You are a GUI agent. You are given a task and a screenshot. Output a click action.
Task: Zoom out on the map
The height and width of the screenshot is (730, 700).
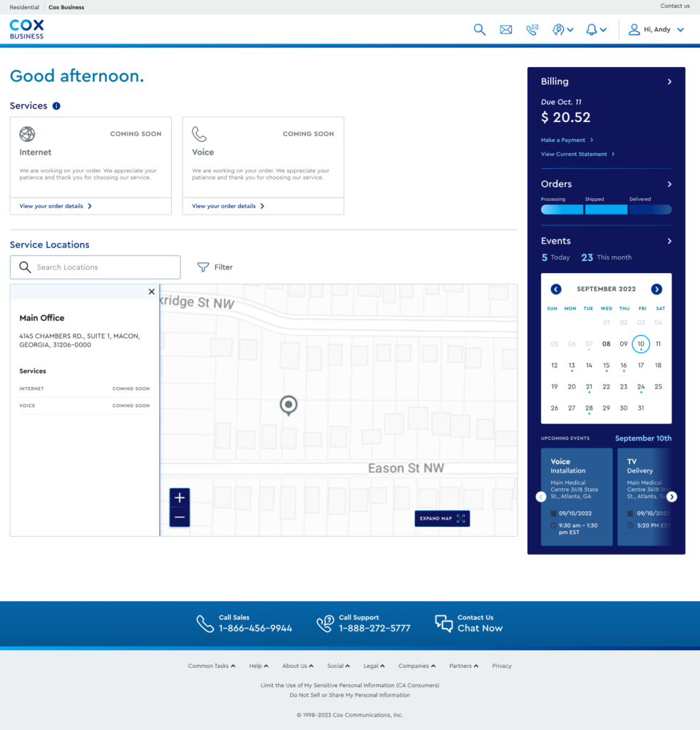click(x=180, y=517)
